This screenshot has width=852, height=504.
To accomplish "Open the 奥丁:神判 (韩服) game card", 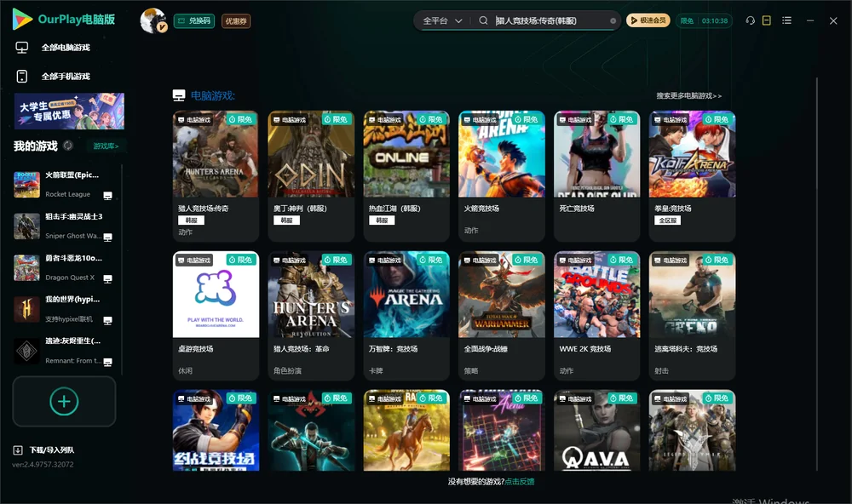I will coord(311,175).
